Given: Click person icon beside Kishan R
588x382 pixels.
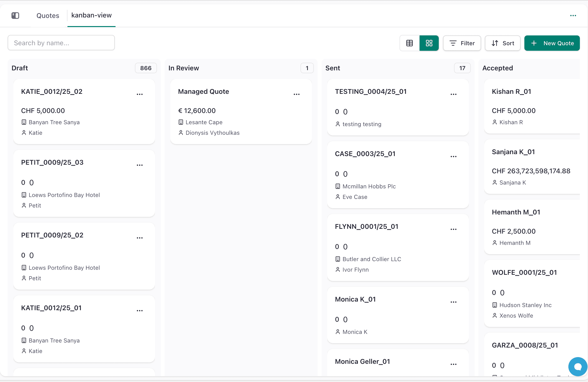Looking at the screenshot, I should click(494, 122).
